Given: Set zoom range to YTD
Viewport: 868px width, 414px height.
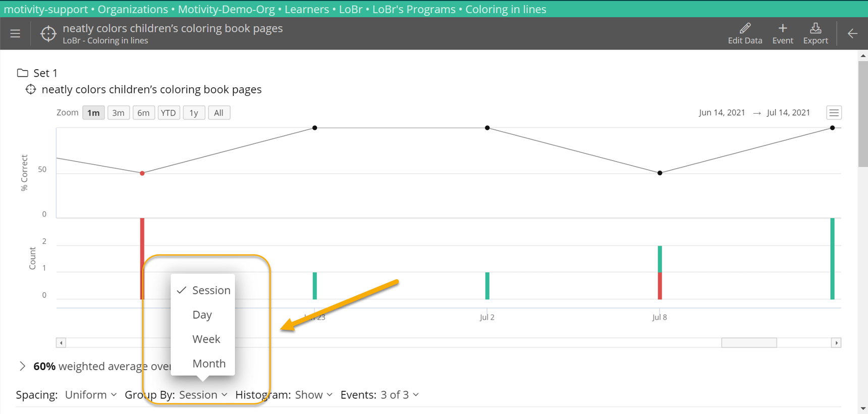Looking at the screenshot, I should [168, 113].
